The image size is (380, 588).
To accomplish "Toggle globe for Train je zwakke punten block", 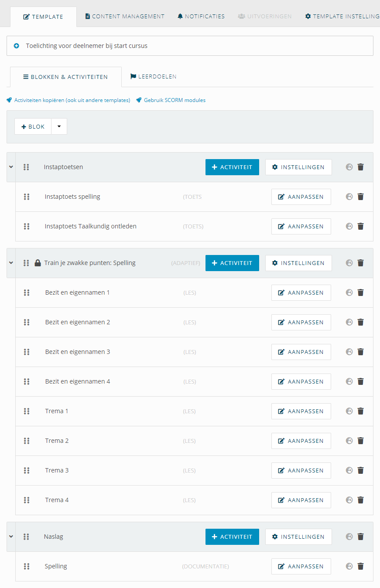I will tap(349, 263).
